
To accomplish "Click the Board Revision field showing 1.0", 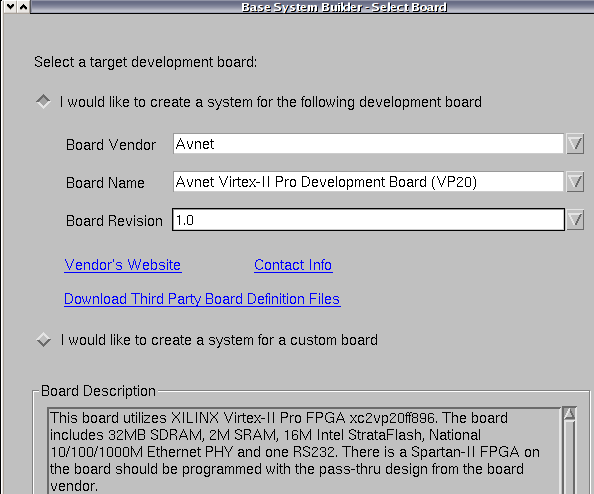I will tap(368, 219).
